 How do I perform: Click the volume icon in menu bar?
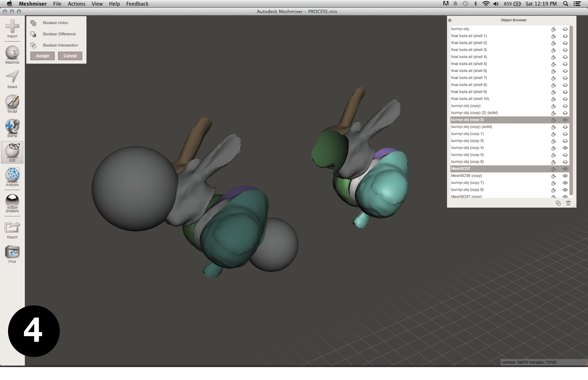(x=496, y=4)
